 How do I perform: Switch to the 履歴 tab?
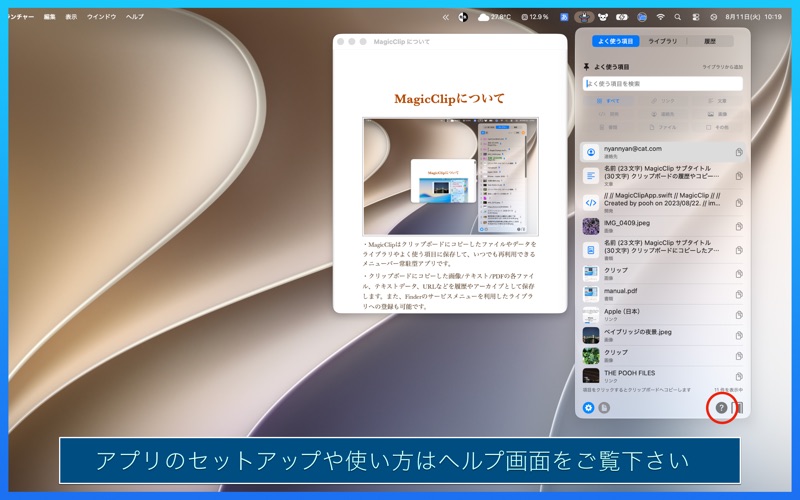click(710, 41)
